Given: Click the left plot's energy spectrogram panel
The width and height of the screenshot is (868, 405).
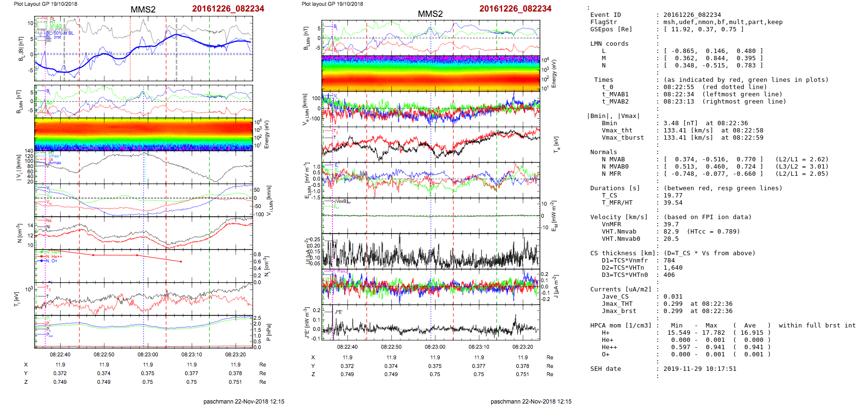Looking at the screenshot, I should pos(143,134).
